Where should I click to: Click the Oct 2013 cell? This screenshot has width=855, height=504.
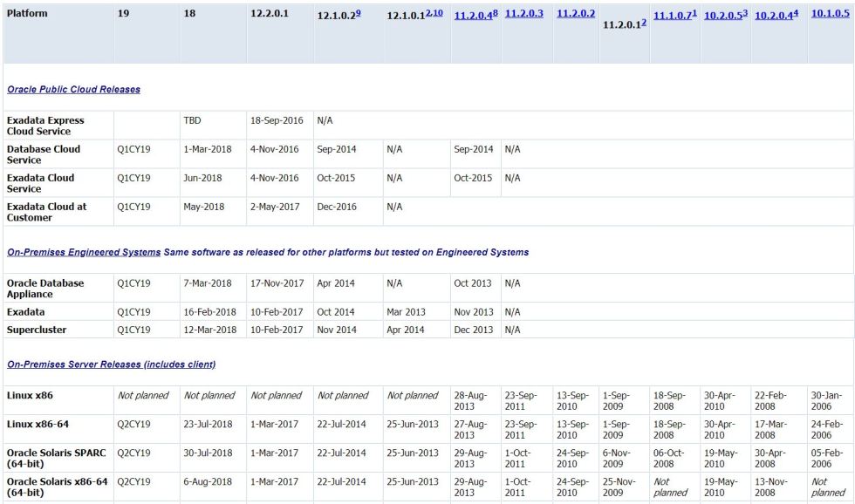coord(473,283)
